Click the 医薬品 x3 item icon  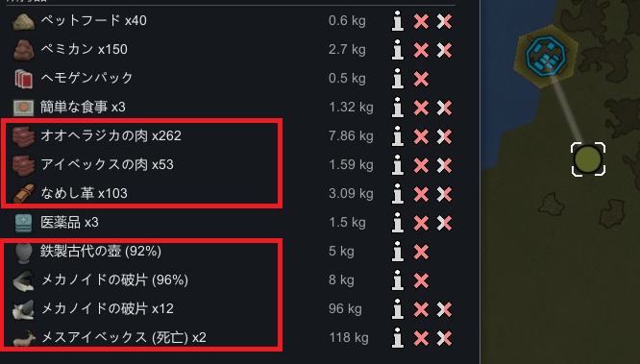coord(23,223)
